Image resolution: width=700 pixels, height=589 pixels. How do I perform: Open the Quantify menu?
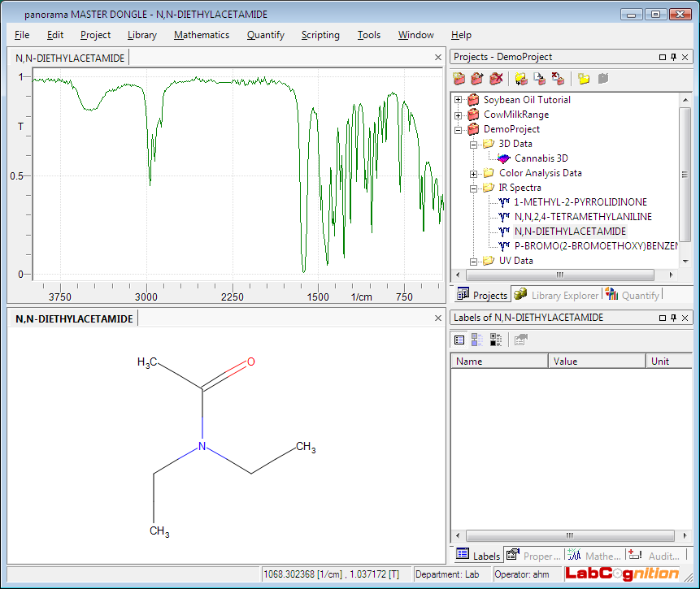(x=265, y=35)
